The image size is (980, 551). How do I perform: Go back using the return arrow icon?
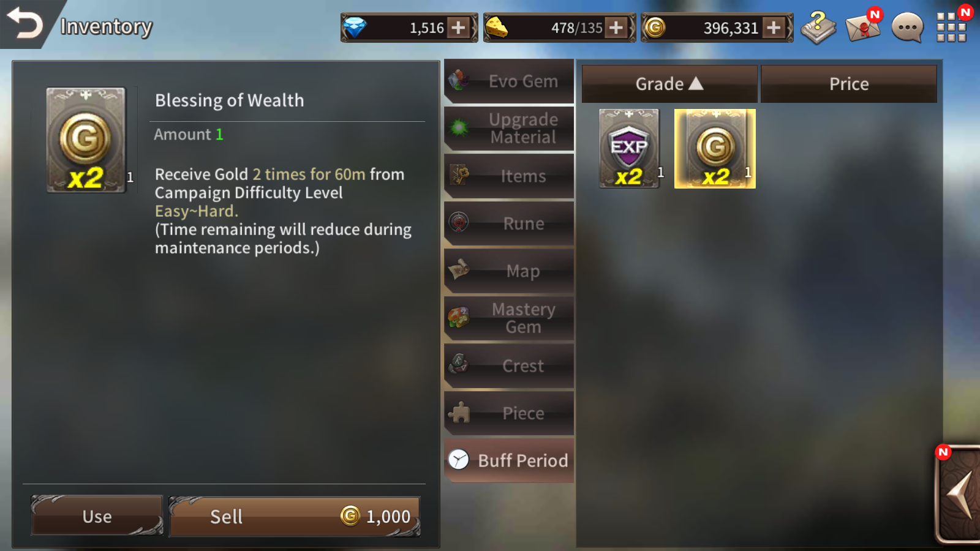24,24
